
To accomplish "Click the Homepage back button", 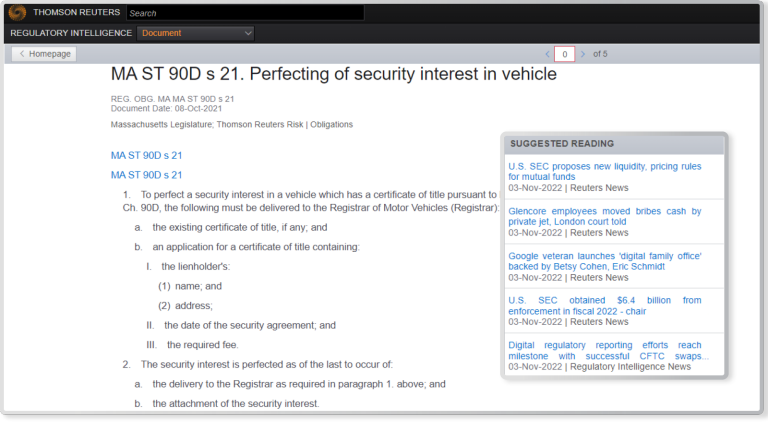I will pyautogui.click(x=44, y=54).
